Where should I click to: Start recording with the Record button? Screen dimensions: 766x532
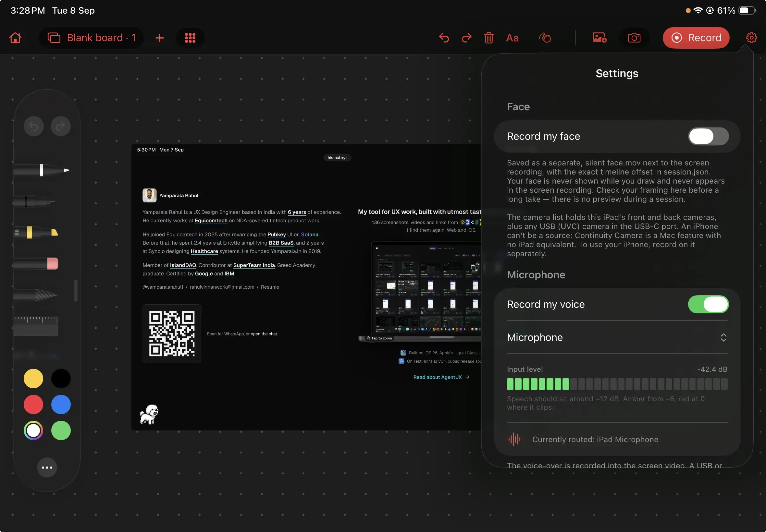point(696,38)
